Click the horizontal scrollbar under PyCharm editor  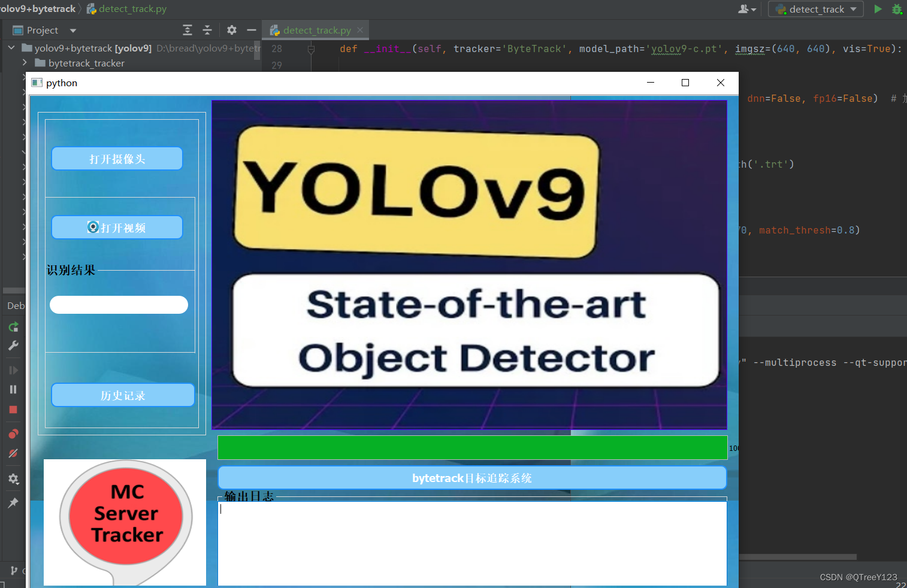pyautogui.click(x=797, y=557)
